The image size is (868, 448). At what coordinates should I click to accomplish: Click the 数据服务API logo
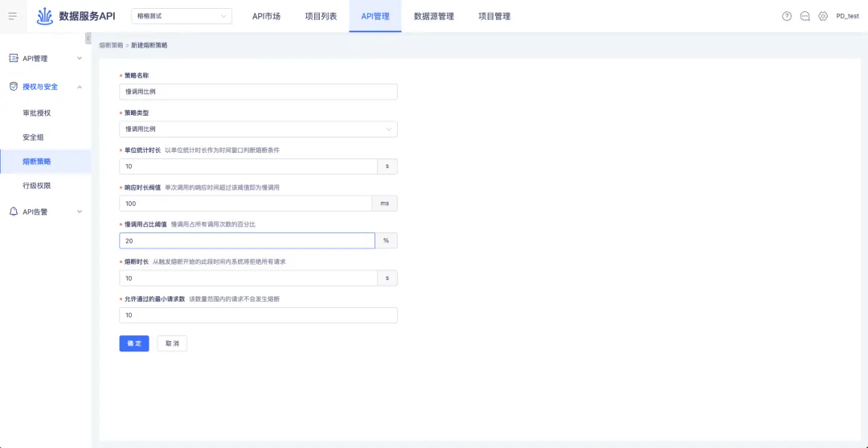(76, 16)
